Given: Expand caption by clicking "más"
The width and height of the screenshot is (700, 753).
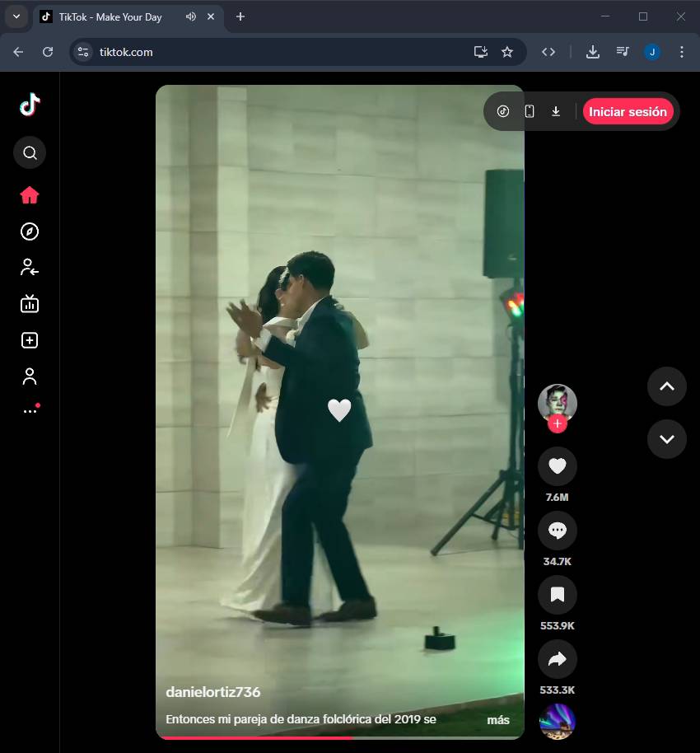Looking at the screenshot, I should click(497, 720).
